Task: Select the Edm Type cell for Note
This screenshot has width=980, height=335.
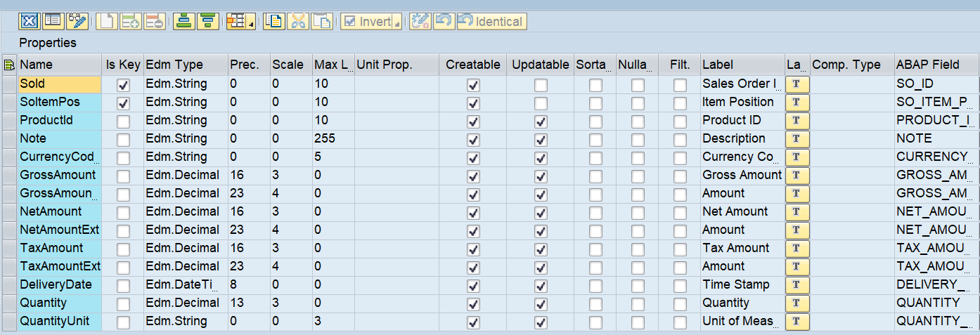Action: click(185, 139)
